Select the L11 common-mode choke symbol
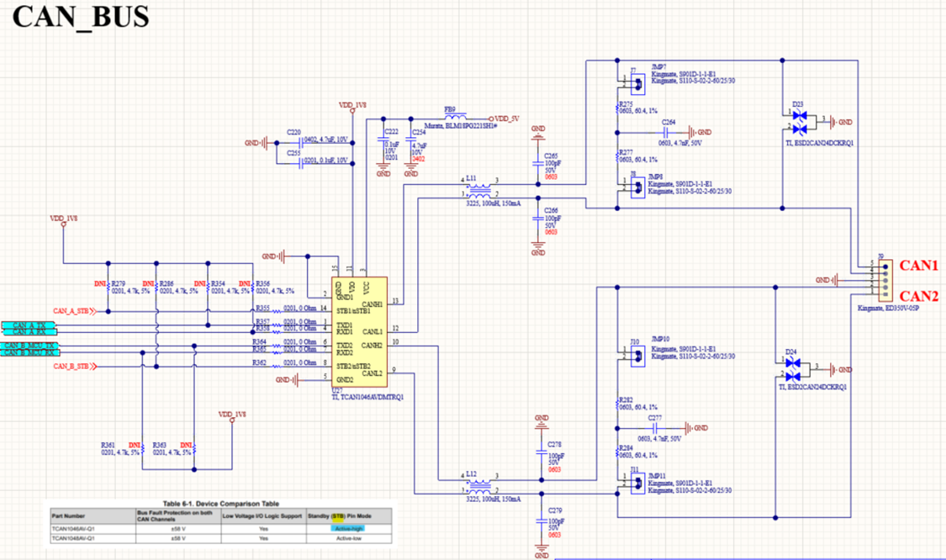The height and width of the screenshot is (560, 946). [479, 190]
